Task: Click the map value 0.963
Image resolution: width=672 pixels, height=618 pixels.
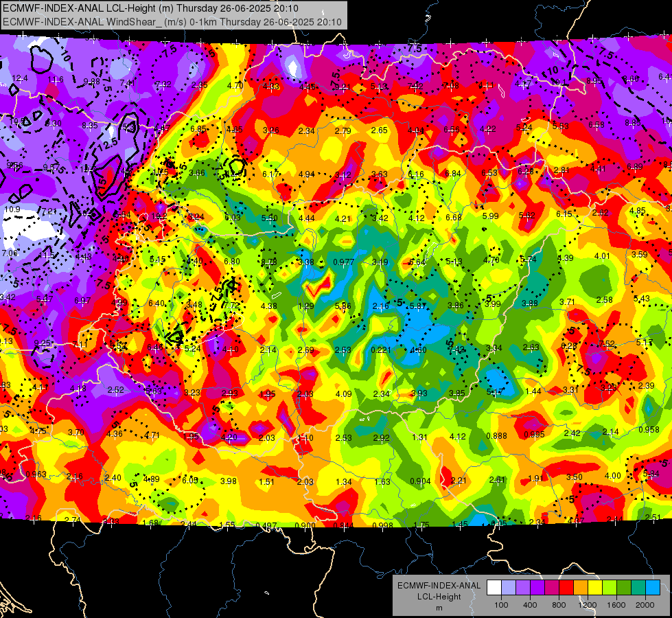Action: pos(36,474)
